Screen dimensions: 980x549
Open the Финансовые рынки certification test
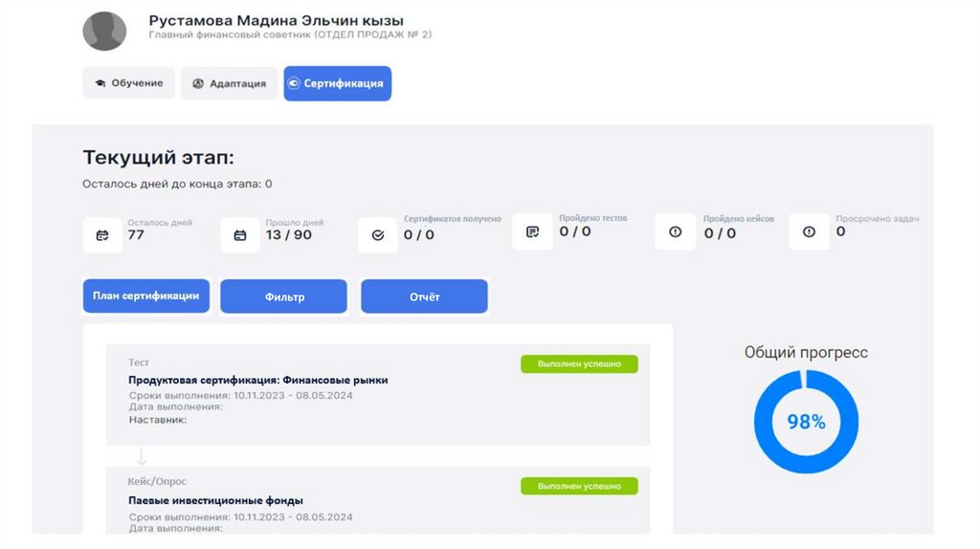(258, 380)
